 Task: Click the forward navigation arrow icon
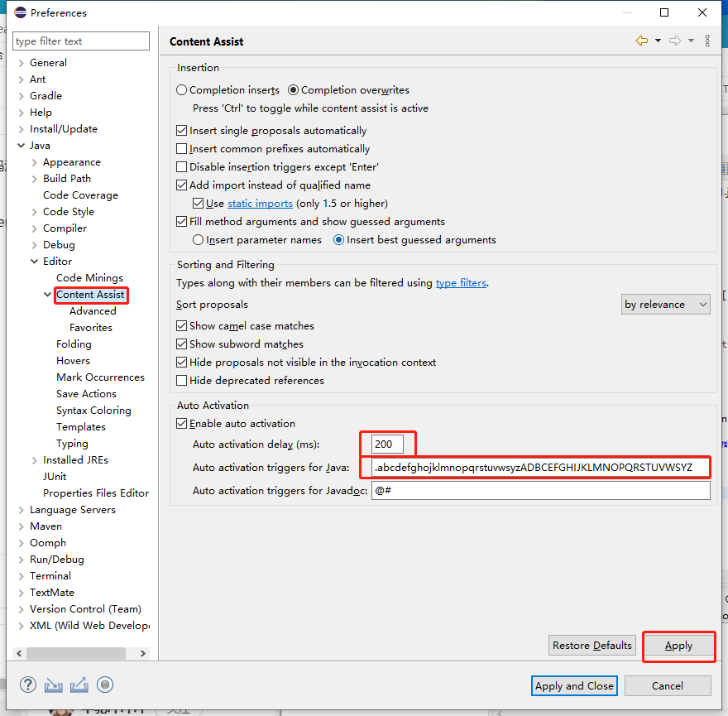pos(675,41)
